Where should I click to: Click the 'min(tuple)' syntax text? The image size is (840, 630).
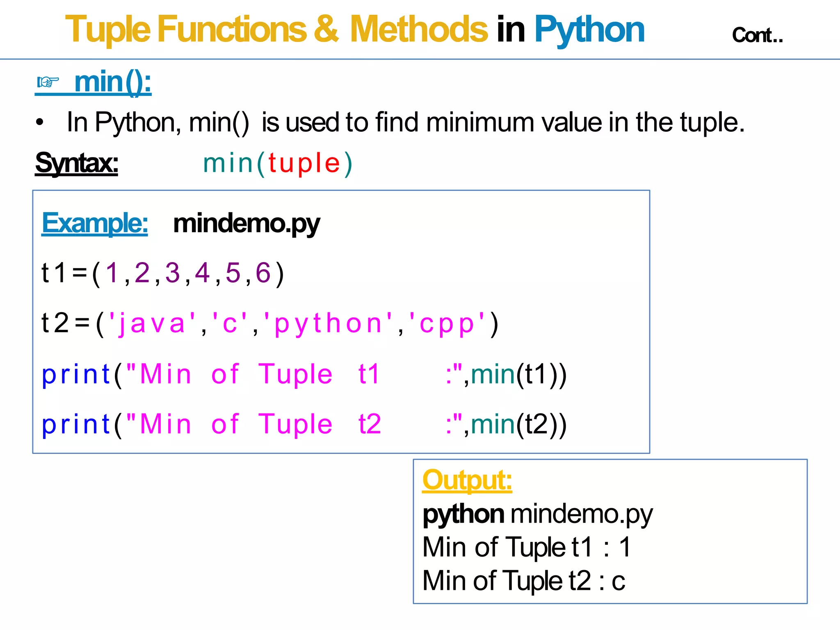point(278,163)
